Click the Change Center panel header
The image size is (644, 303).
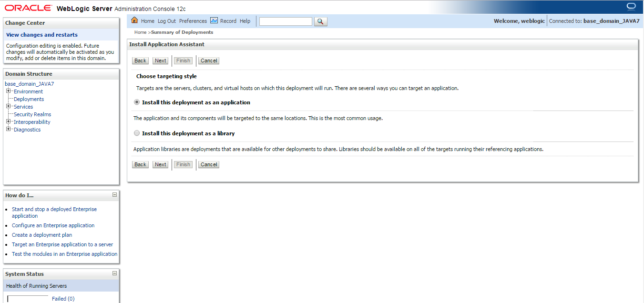point(61,23)
